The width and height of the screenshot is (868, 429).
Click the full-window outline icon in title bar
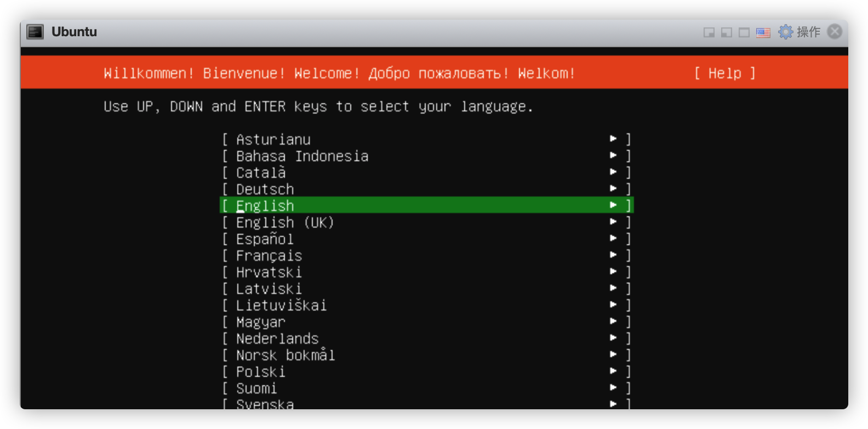pos(744,32)
